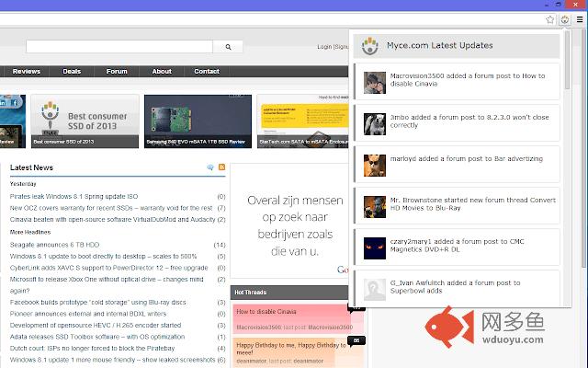Click the (7) comment count for OCZ article

tap(221, 208)
